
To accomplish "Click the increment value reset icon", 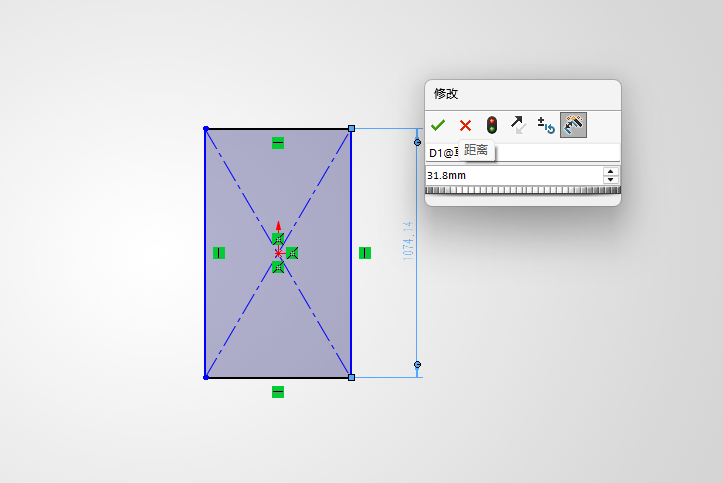I will pyautogui.click(x=546, y=125).
